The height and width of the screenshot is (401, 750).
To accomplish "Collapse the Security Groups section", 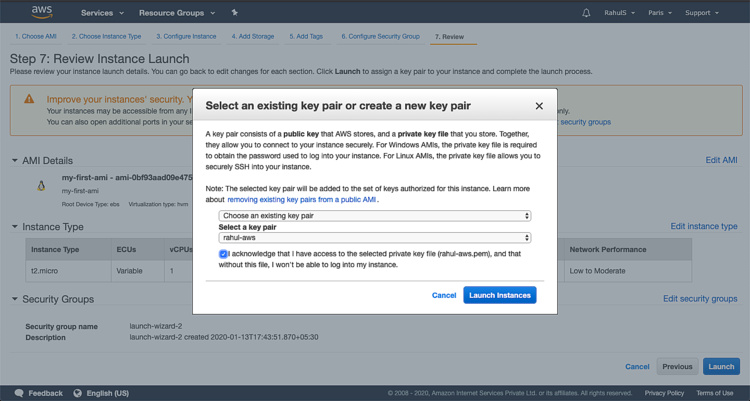I will (15, 299).
